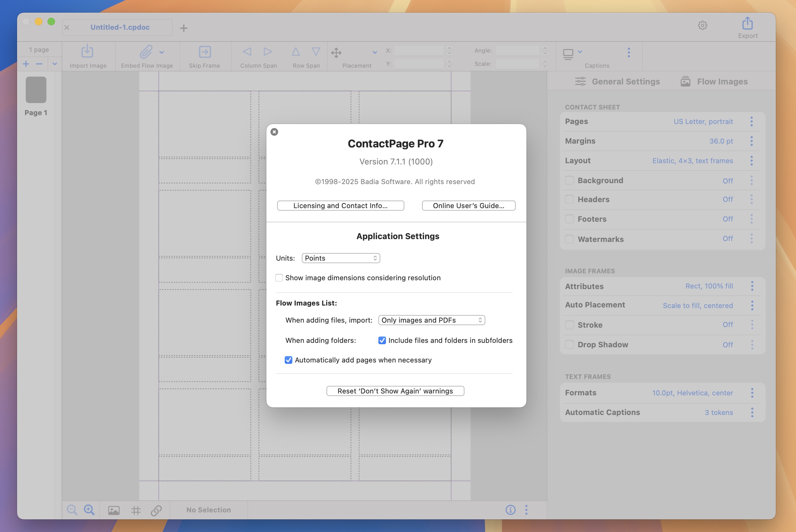Uncheck Include files and folders in subfolders
The image size is (796, 532).
pos(382,340)
